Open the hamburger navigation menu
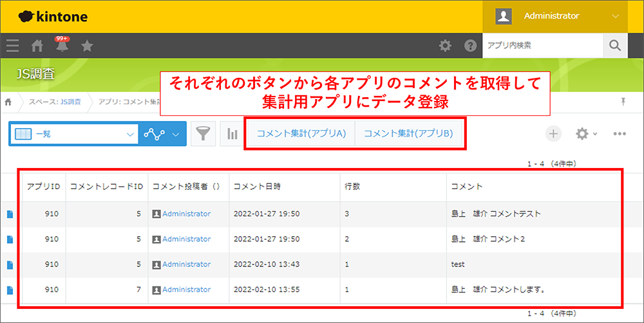Image resolution: width=644 pixels, height=323 pixels. click(12, 46)
